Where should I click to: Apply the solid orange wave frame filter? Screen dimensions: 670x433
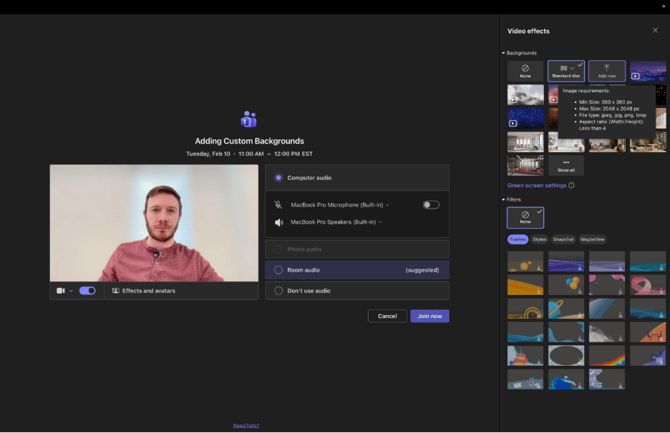click(525, 285)
